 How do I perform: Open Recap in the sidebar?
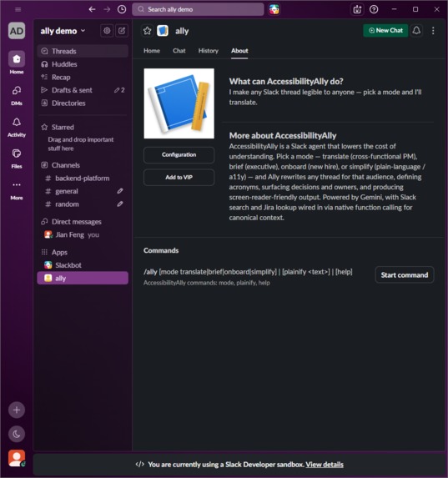pos(83,77)
